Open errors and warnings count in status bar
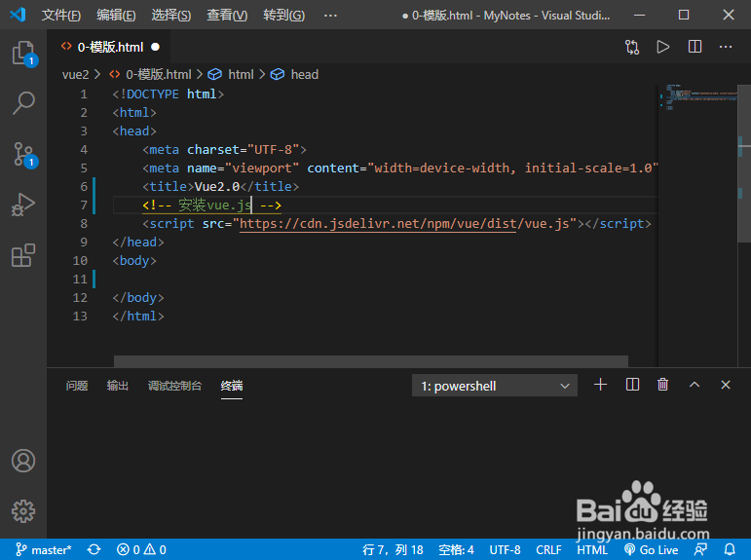751x560 pixels. (141, 549)
